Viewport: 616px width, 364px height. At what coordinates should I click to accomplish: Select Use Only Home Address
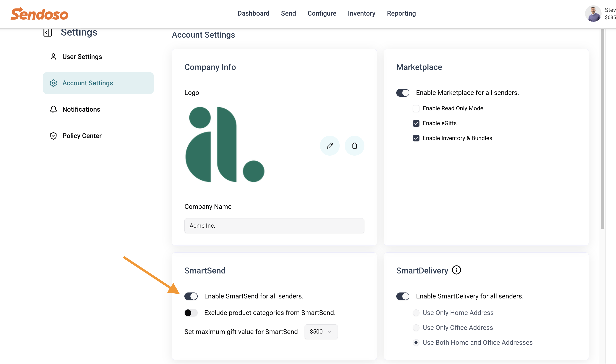pos(416,313)
